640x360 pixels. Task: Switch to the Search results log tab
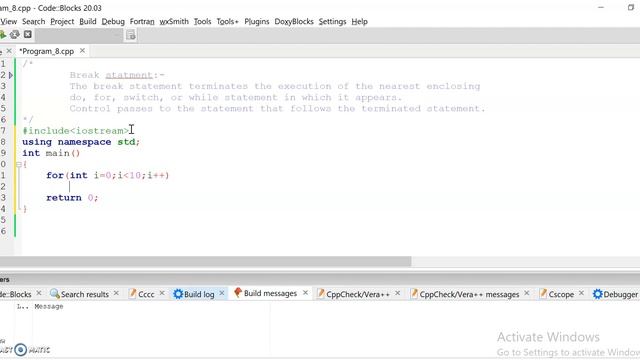(80, 294)
